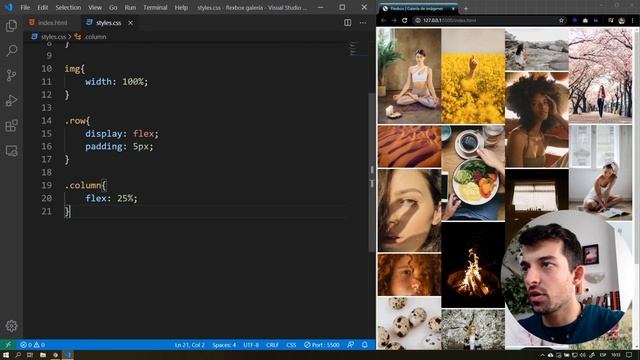The width and height of the screenshot is (640, 360).
Task: Click the cherry blossom trees image
Action: pyautogui.click(x=600, y=76)
